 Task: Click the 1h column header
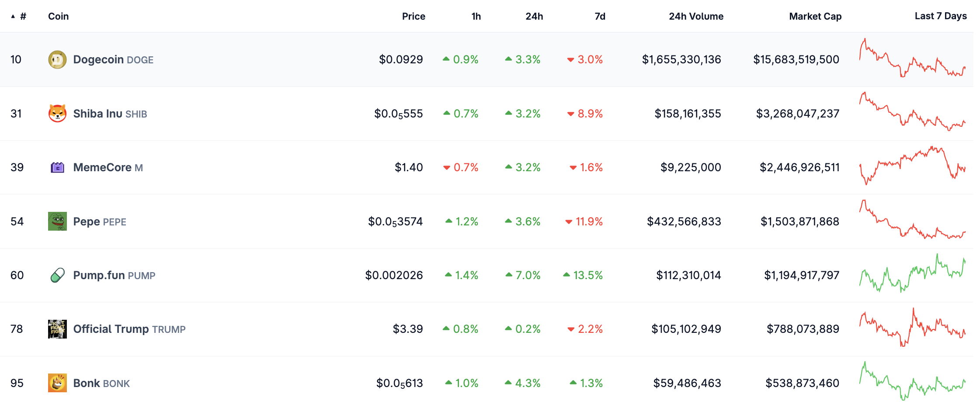(x=475, y=16)
